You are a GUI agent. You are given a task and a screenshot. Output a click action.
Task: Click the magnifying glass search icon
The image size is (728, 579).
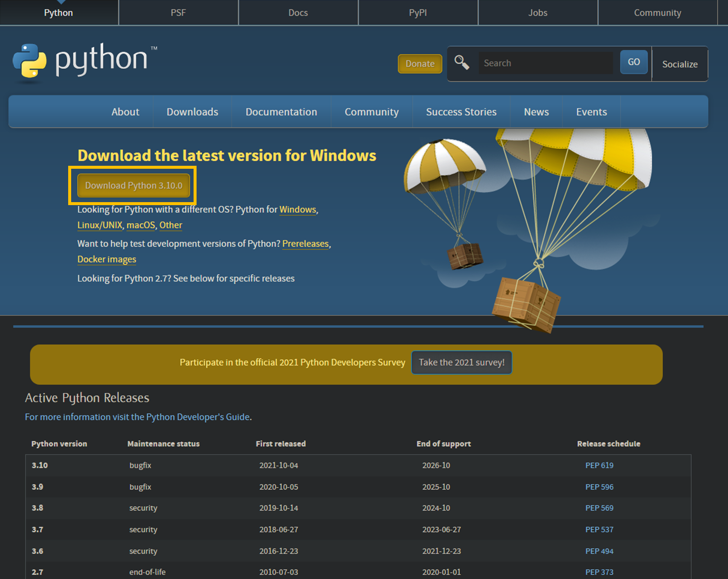[x=462, y=63]
